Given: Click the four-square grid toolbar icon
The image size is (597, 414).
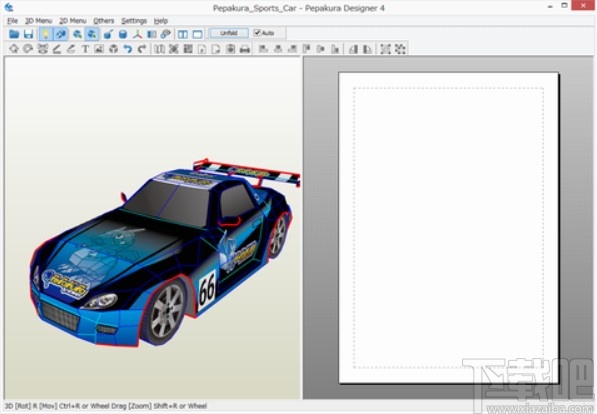Looking at the screenshot, I should click(x=188, y=49).
